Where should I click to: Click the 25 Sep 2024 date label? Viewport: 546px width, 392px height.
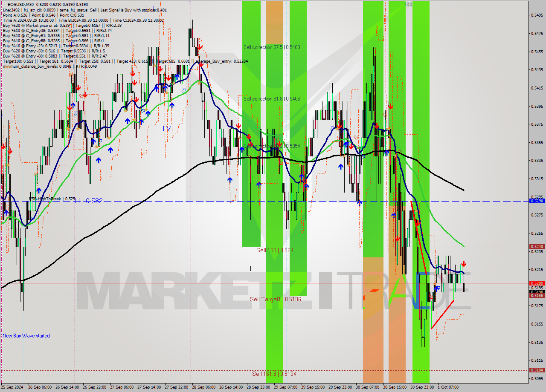pos(12,387)
